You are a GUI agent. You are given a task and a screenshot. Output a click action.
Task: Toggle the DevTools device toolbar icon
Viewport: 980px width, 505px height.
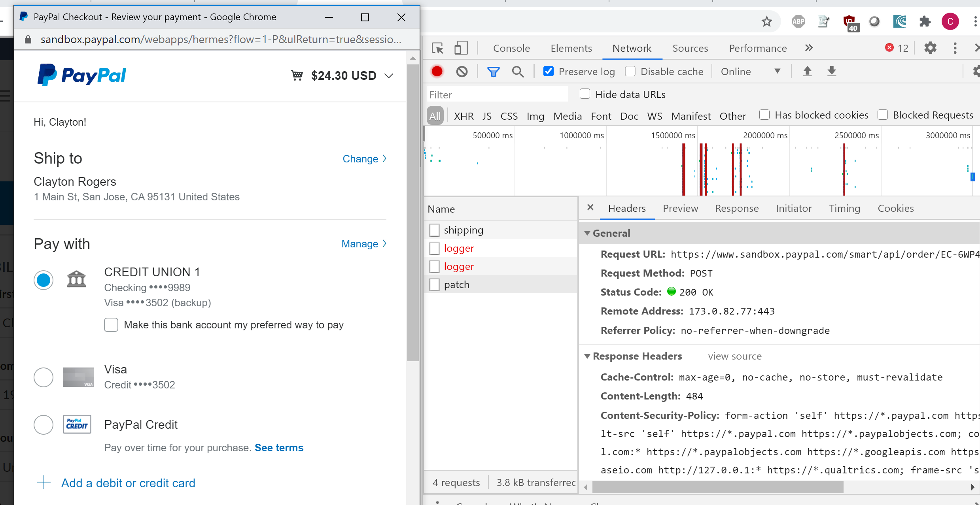coord(461,48)
